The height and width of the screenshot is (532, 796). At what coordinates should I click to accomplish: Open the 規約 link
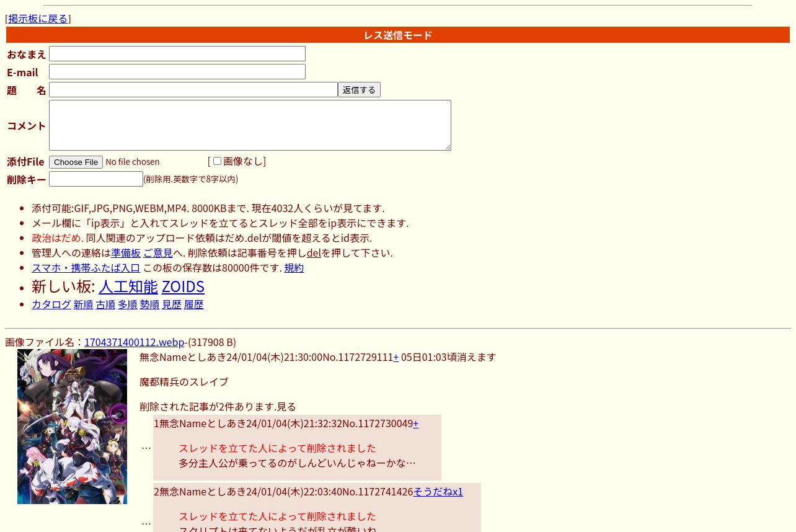tap(294, 268)
